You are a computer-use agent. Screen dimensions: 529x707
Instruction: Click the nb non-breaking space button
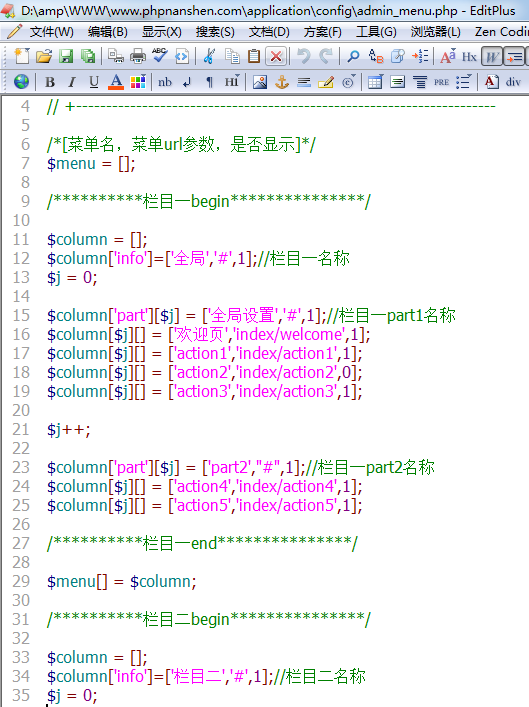pos(165,82)
